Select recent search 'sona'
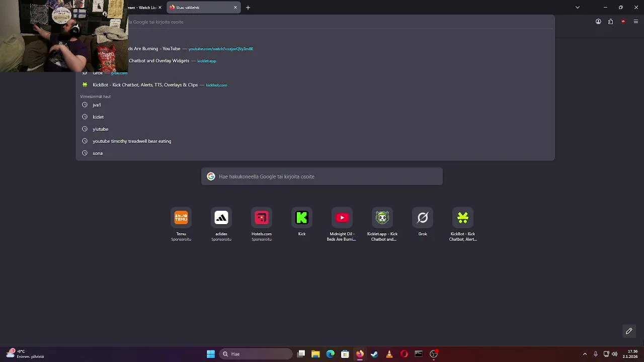This screenshot has width=644, height=362. coord(315,153)
